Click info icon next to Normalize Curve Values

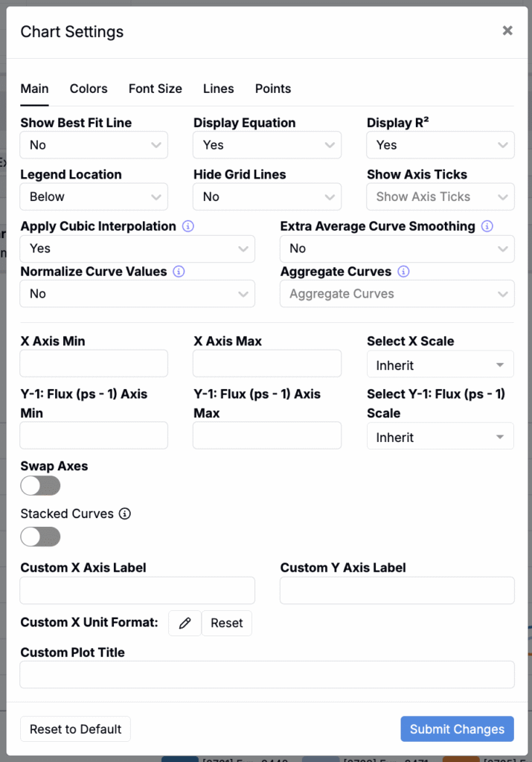click(179, 272)
